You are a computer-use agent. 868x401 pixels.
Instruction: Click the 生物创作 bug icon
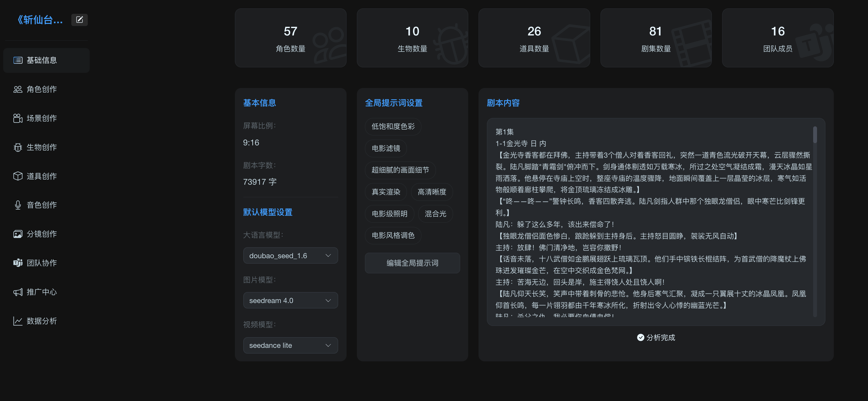coord(17,147)
